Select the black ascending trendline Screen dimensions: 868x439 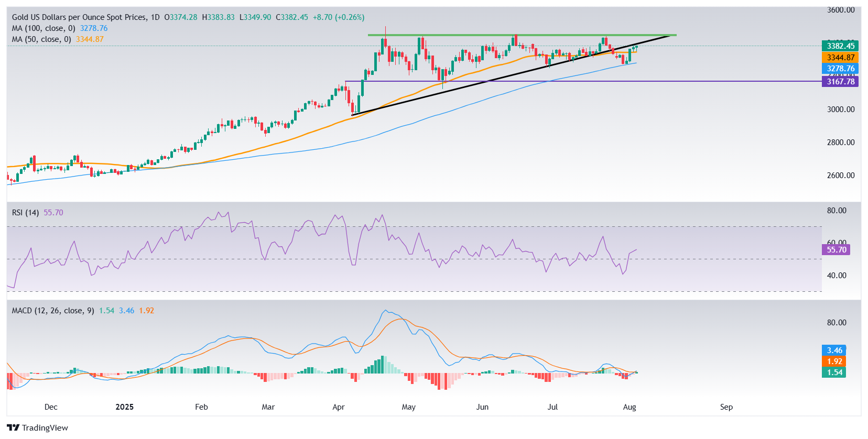[472, 85]
